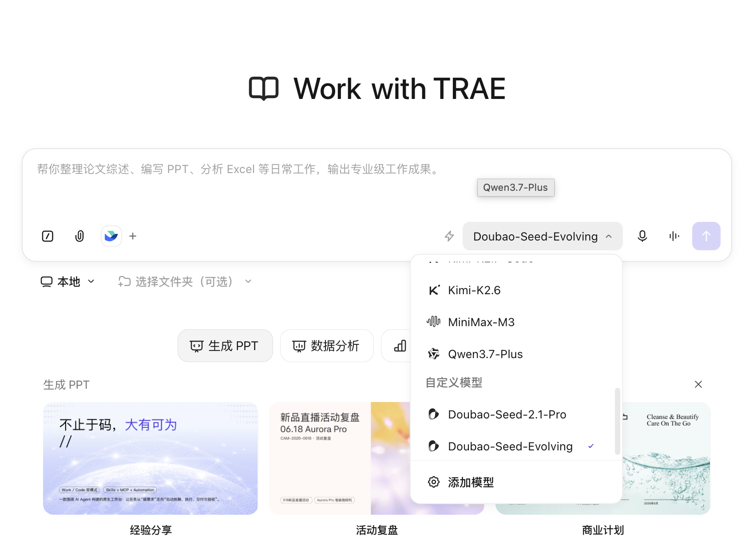753x560 pixels.
Task: Select the MiniMax-M3 model
Action: (x=516, y=322)
